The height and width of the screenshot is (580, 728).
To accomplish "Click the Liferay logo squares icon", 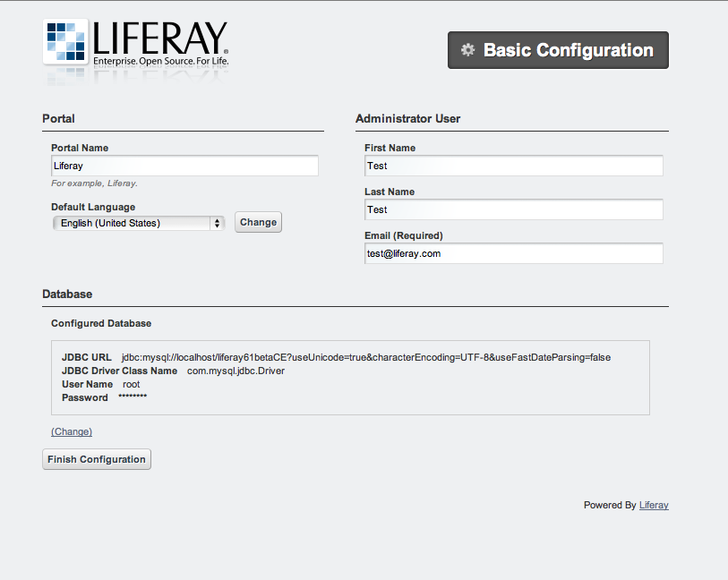I will (x=65, y=41).
